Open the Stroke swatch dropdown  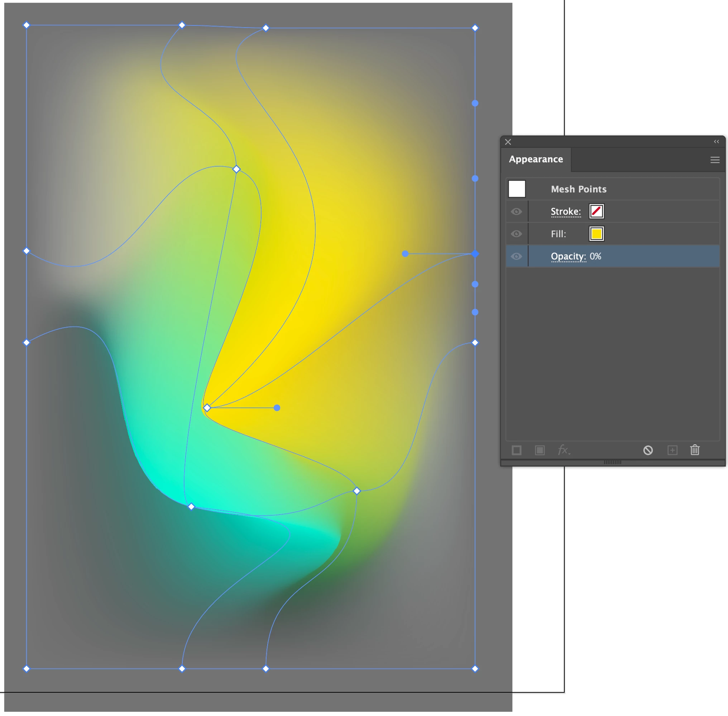[596, 211]
